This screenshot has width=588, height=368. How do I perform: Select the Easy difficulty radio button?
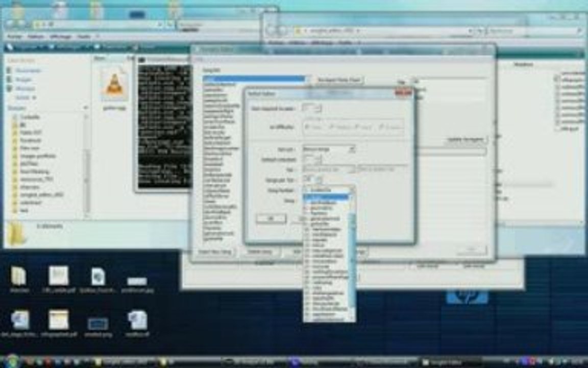tap(313, 127)
